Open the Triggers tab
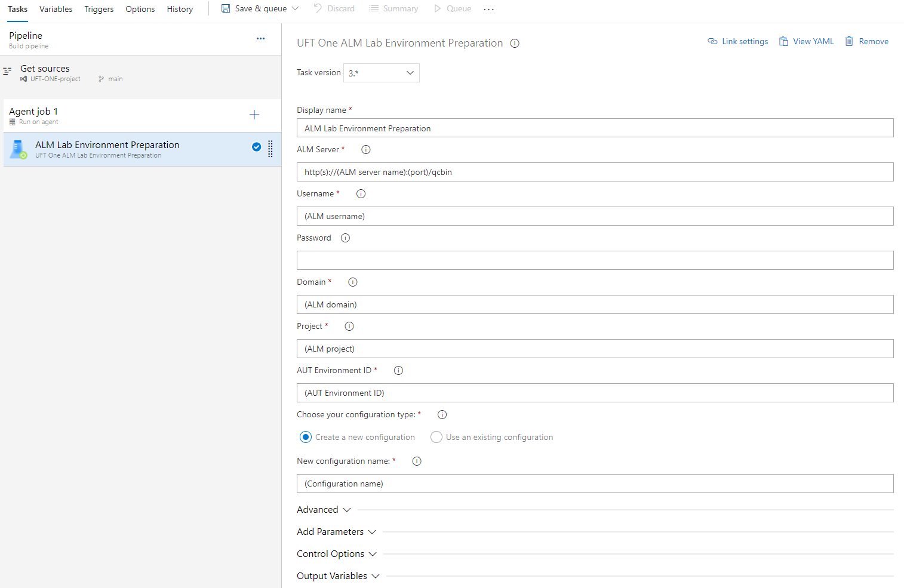 99,9
